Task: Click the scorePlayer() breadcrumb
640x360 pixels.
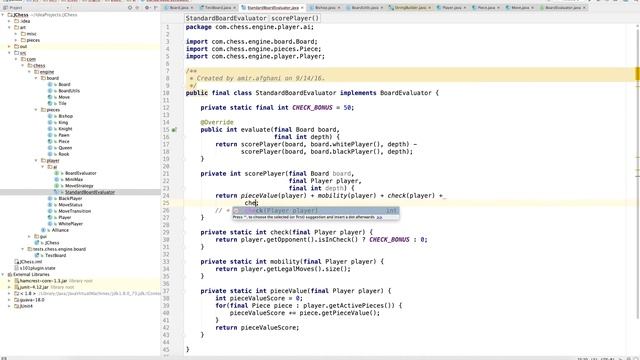Action: click(295, 18)
